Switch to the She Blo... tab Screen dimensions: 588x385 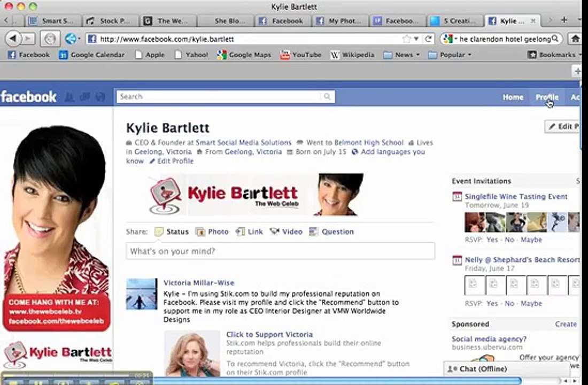click(x=226, y=21)
